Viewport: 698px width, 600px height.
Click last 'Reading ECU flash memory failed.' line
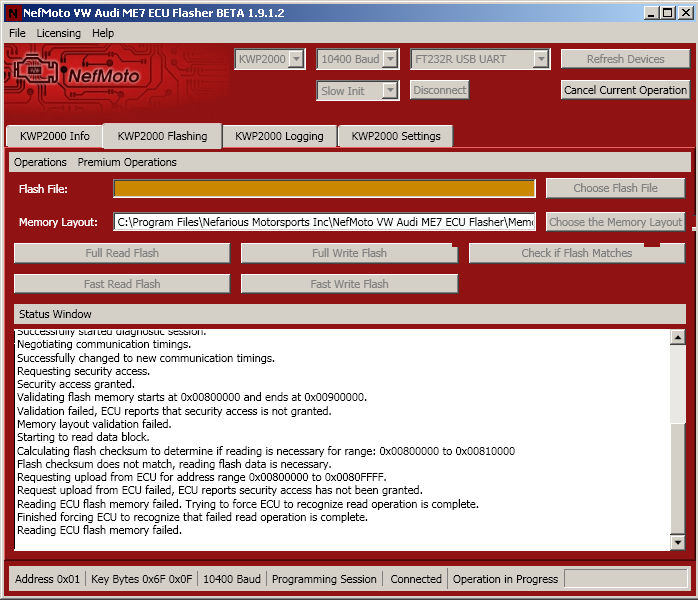tap(99, 530)
